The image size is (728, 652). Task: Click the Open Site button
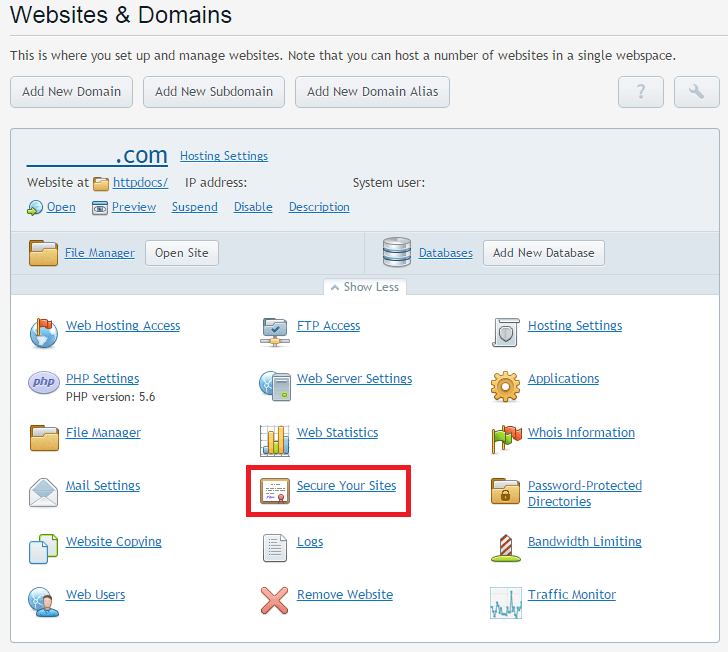coord(182,253)
